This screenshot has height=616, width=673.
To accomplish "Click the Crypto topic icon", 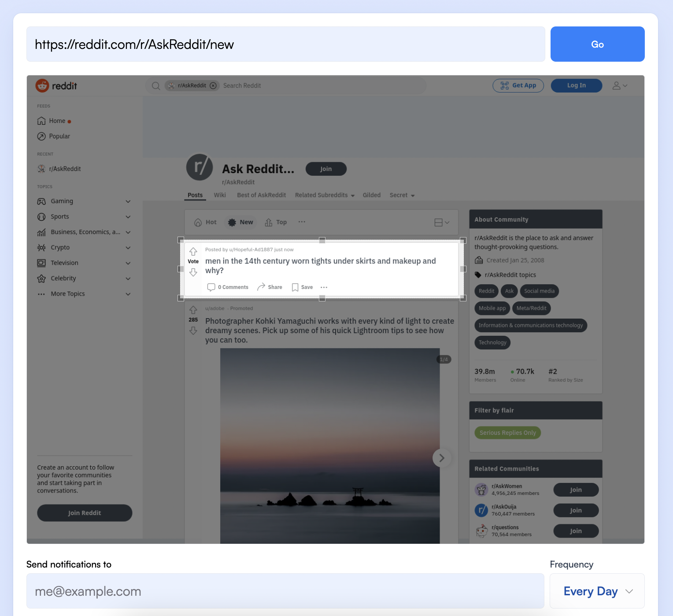I will coord(41,248).
